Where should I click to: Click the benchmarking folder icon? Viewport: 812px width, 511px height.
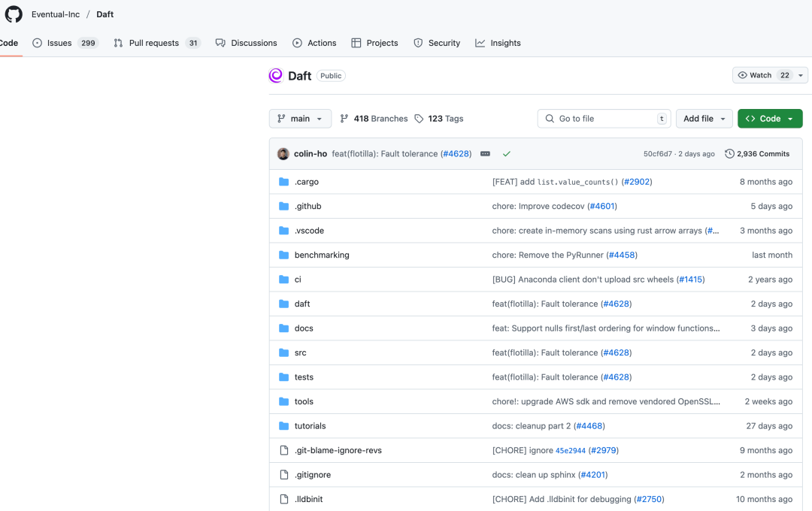tap(283, 255)
